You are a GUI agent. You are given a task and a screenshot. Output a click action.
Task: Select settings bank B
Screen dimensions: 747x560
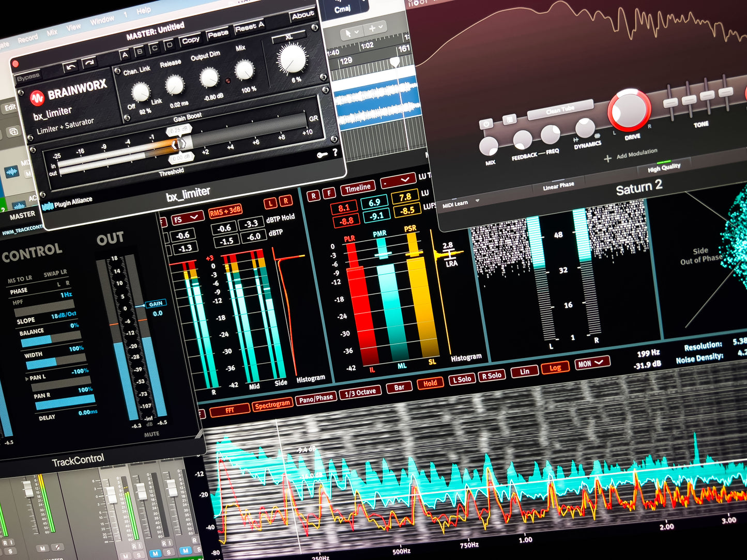[139, 52]
